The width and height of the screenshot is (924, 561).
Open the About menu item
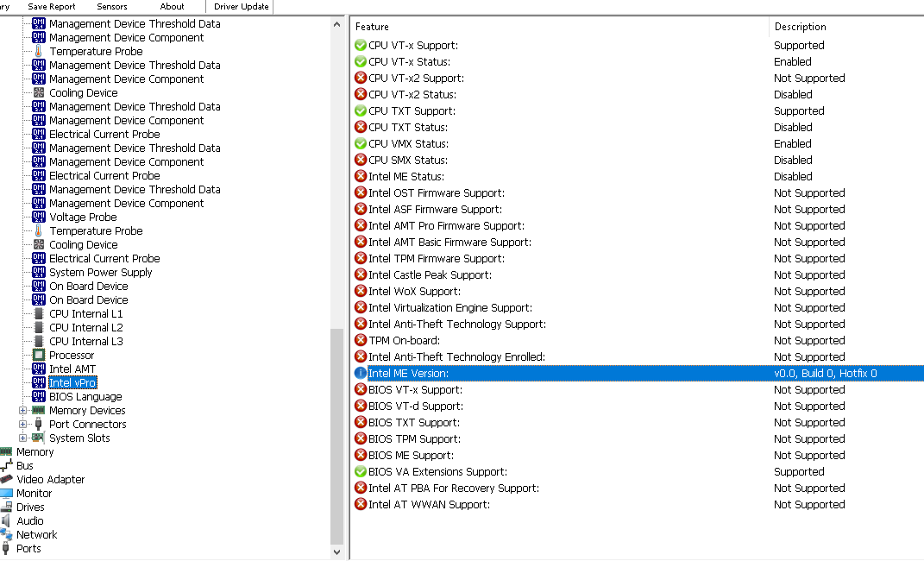point(172,7)
